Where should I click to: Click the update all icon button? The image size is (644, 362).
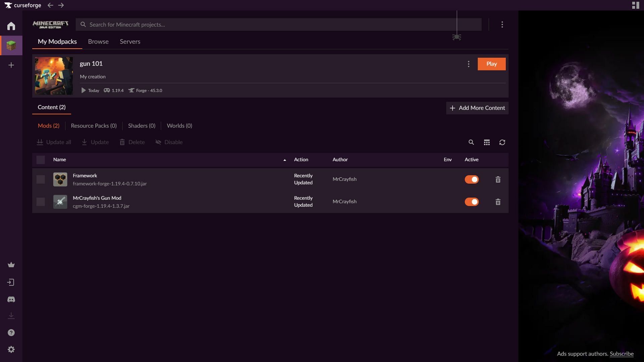pos(40,142)
